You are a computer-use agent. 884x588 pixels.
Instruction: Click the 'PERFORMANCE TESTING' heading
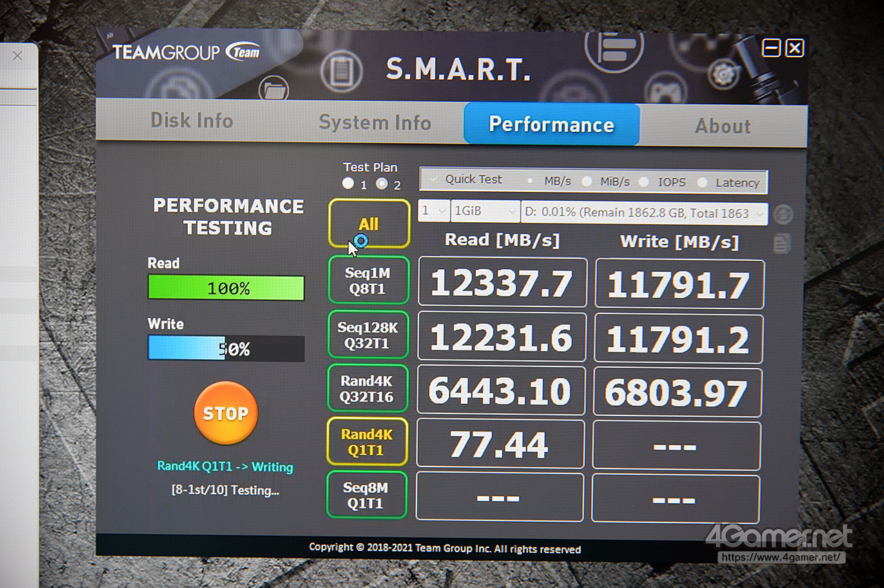click(x=228, y=217)
